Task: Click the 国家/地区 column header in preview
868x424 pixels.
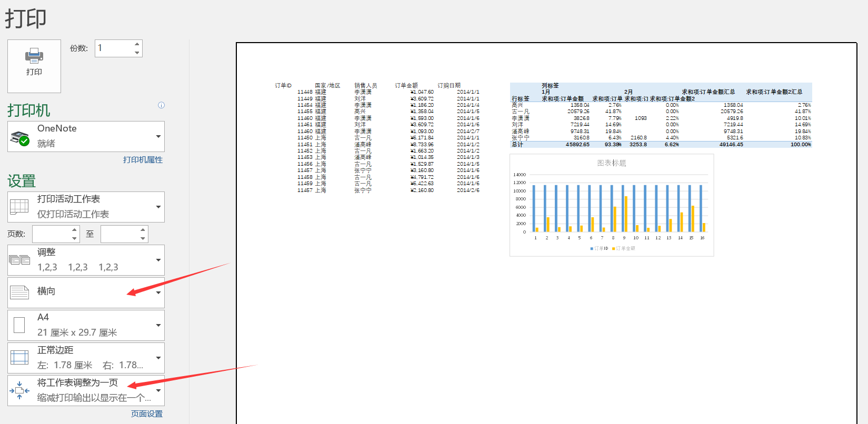Action: point(328,85)
